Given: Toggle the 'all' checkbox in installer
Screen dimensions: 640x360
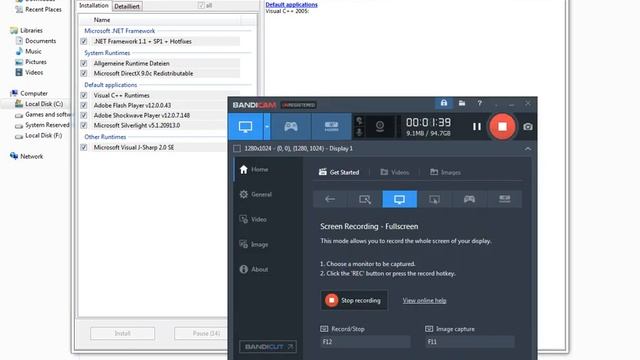Looking at the screenshot, I should pyautogui.click(x=201, y=5).
